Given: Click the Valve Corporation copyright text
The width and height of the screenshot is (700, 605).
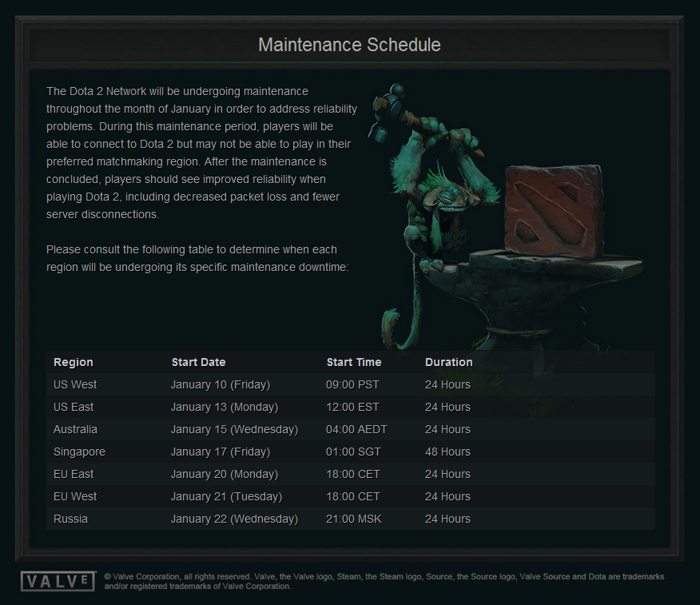Looking at the screenshot, I should point(384,581).
